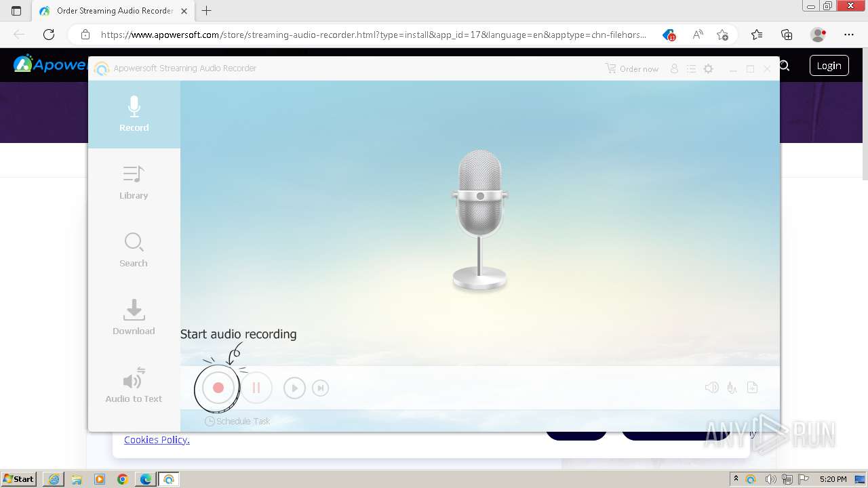Click the website search magnifier icon

click(x=785, y=66)
